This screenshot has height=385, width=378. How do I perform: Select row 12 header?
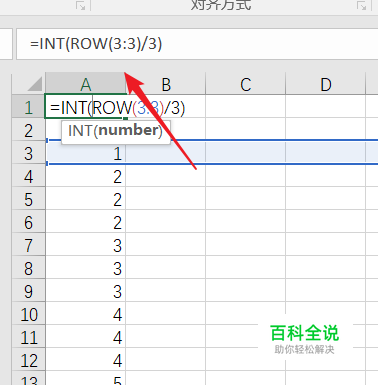point(28,360)
